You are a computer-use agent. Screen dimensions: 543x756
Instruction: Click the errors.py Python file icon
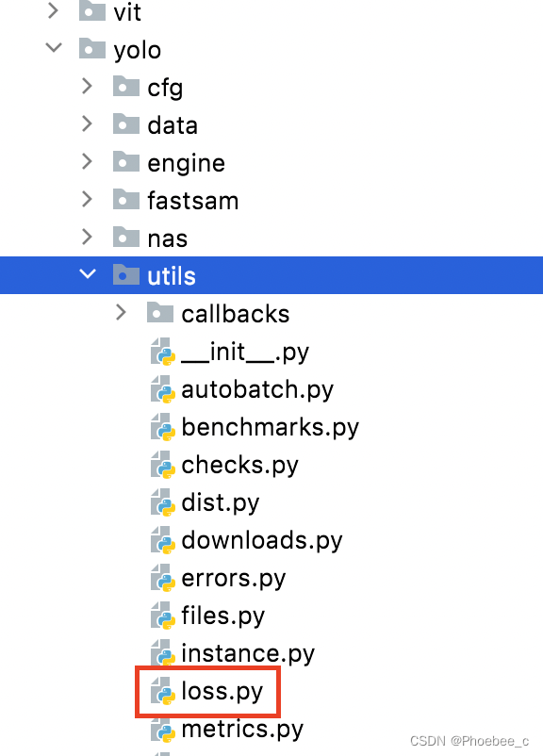pyautogui.click(x=163, y=578)
